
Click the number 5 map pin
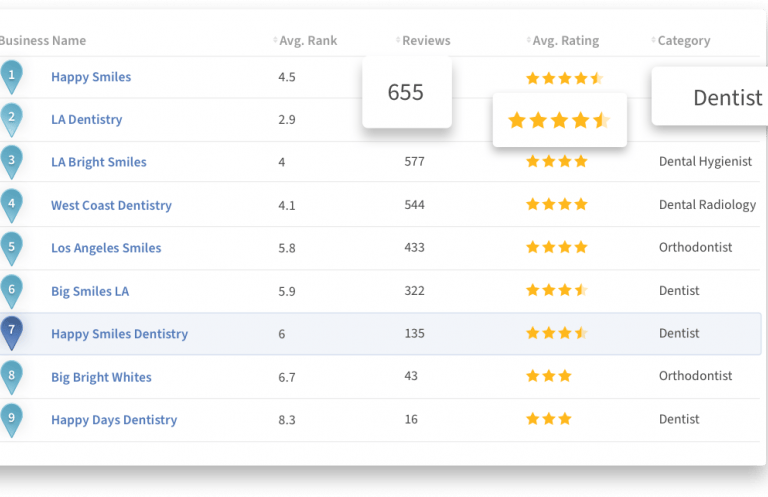[11, 248]
